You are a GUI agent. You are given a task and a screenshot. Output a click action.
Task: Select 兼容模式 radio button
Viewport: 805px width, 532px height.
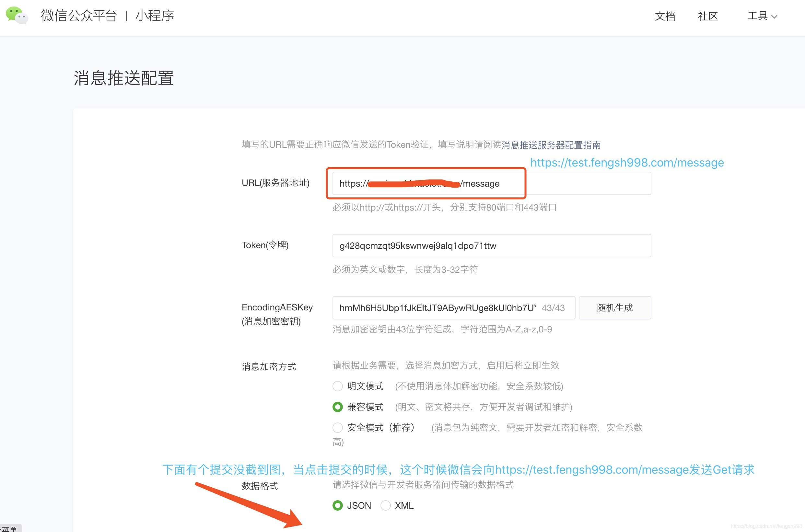pyautogui.click(x=338, y=407)
